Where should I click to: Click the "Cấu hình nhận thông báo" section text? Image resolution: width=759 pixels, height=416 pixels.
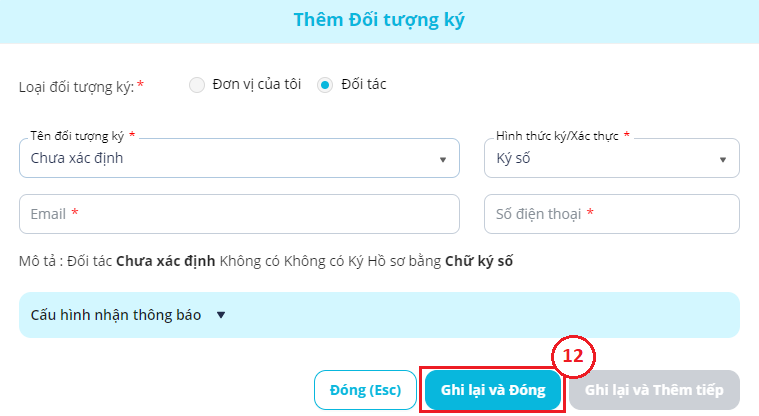click(116, 315)
